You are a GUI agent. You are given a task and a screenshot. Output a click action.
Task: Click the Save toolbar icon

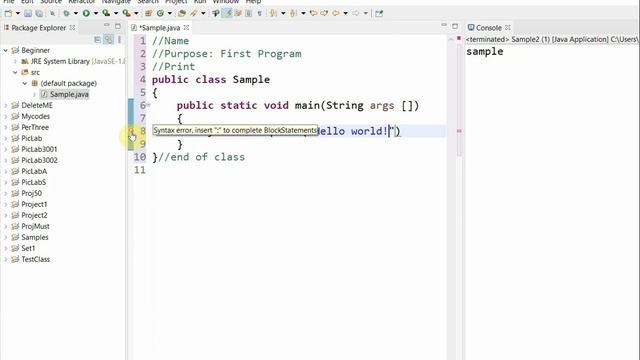point(28,13)
